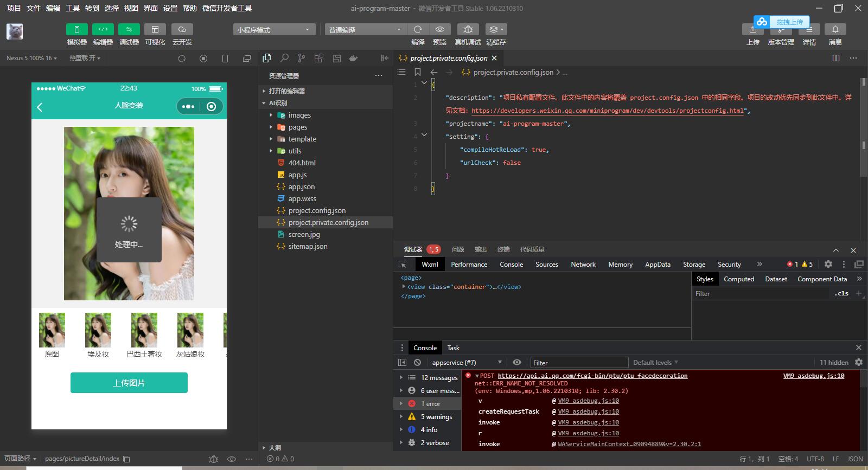Open the ptu_facedecoration error URL link

pos(592,376)
